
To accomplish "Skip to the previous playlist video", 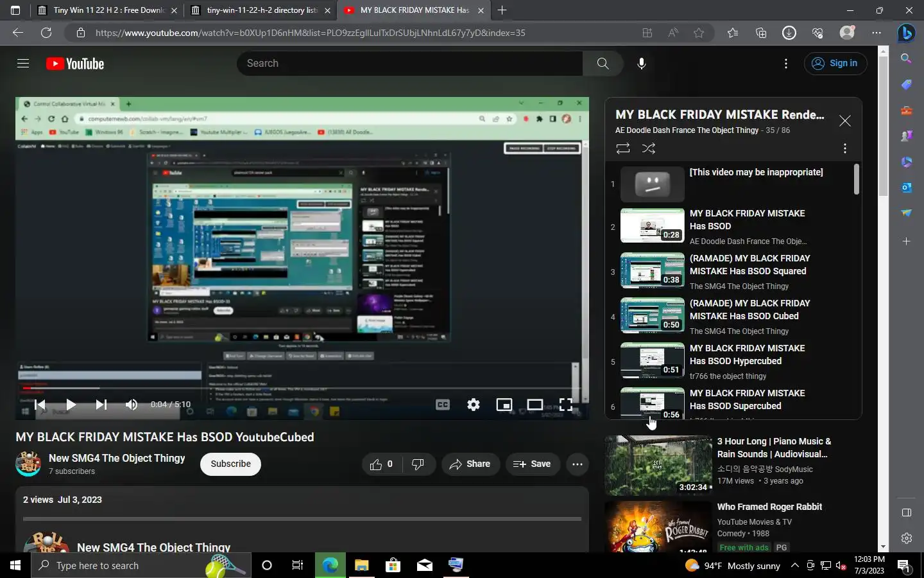I will pyautogui.click(x=40, y=405).
